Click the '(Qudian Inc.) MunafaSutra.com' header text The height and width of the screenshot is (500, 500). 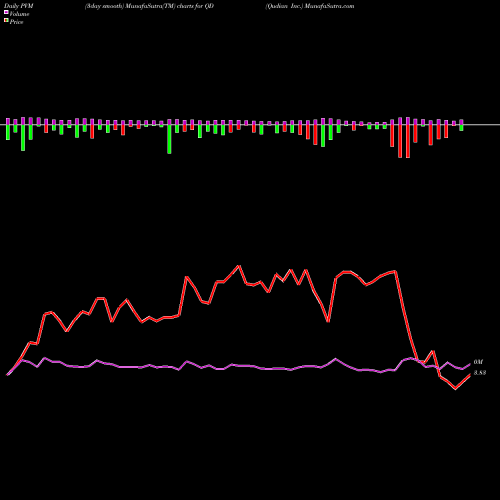(310, 6)
